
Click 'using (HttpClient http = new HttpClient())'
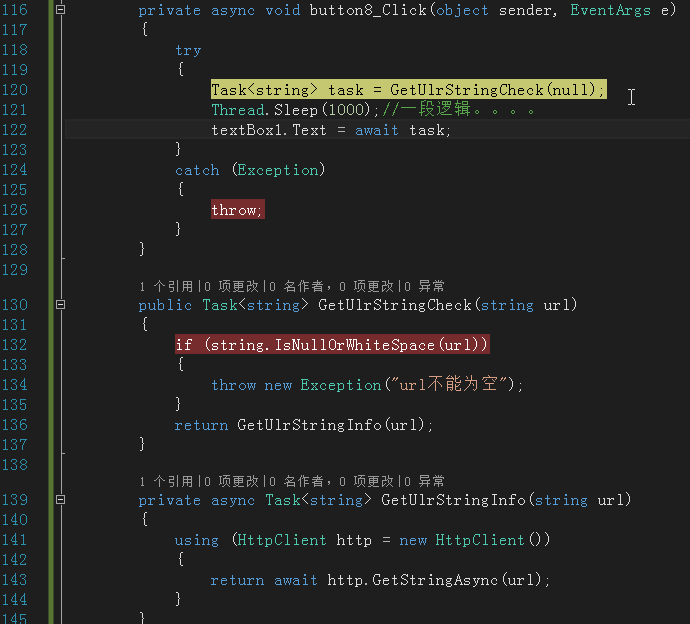click(363, 540)
